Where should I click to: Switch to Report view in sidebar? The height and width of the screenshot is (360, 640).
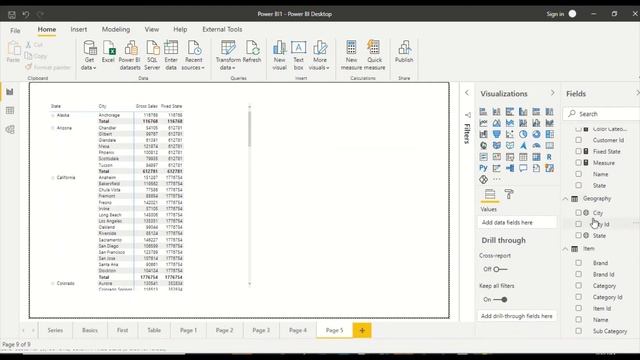pyautogui.click(x=10, y=92)
